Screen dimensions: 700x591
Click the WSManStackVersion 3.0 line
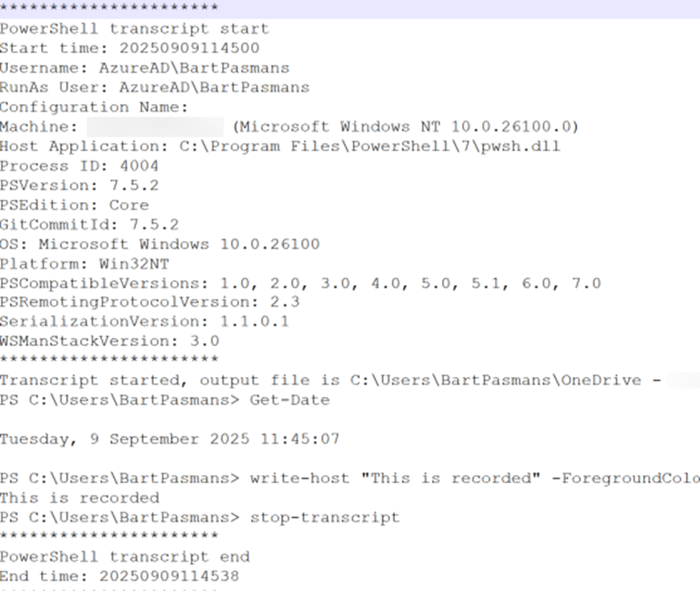click(109, 341)
